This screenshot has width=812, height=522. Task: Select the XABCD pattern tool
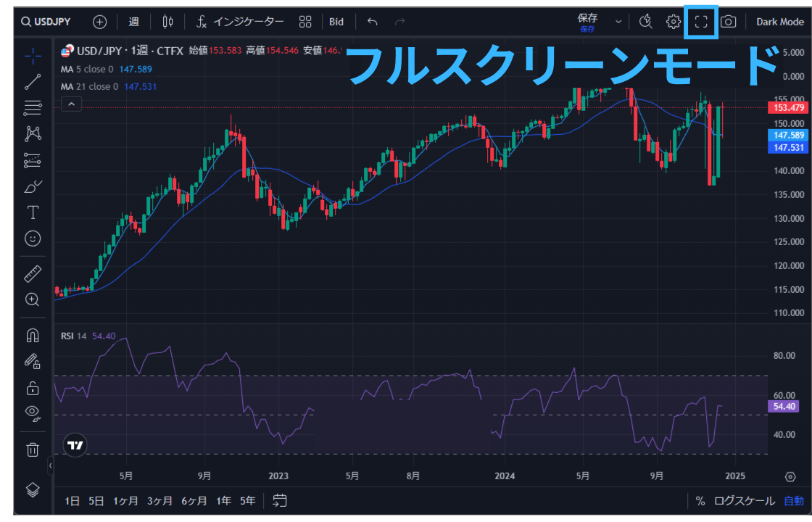pyautogui.click(x=33, y=133)
